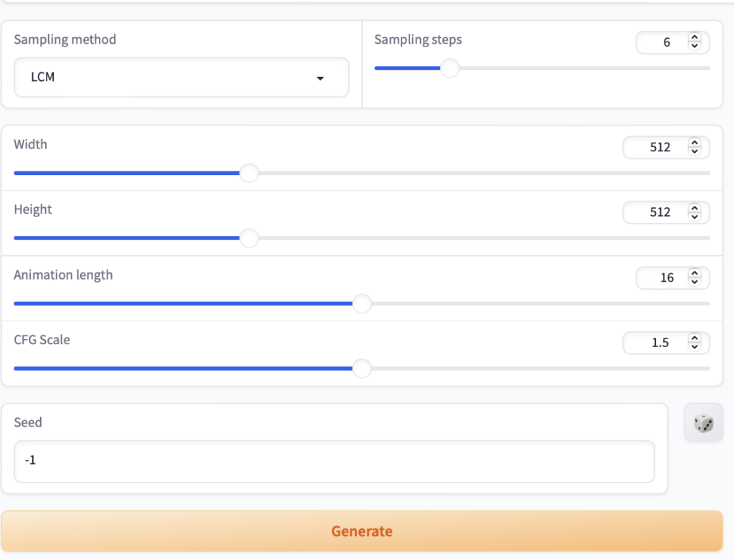Decrement the Height value stepper
The width and height of the screenshot is (734, 560).
(694, 217)
